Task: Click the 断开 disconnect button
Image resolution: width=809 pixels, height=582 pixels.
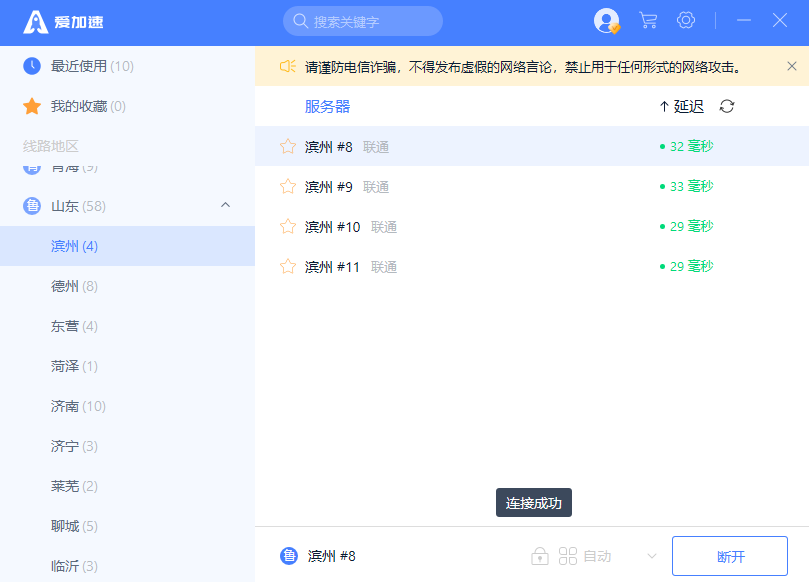Action: coord(730,556)
